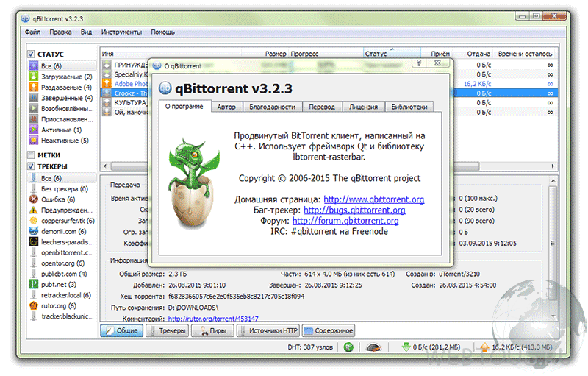Open the 'Инструменты' menu

point(121,32)
